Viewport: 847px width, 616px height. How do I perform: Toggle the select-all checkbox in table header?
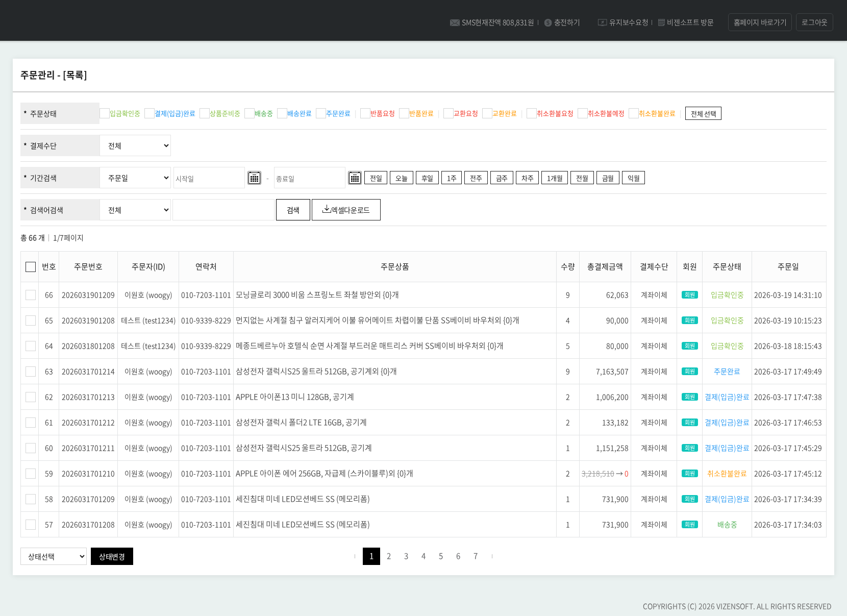pyautogui.click(x=31, y=267)
